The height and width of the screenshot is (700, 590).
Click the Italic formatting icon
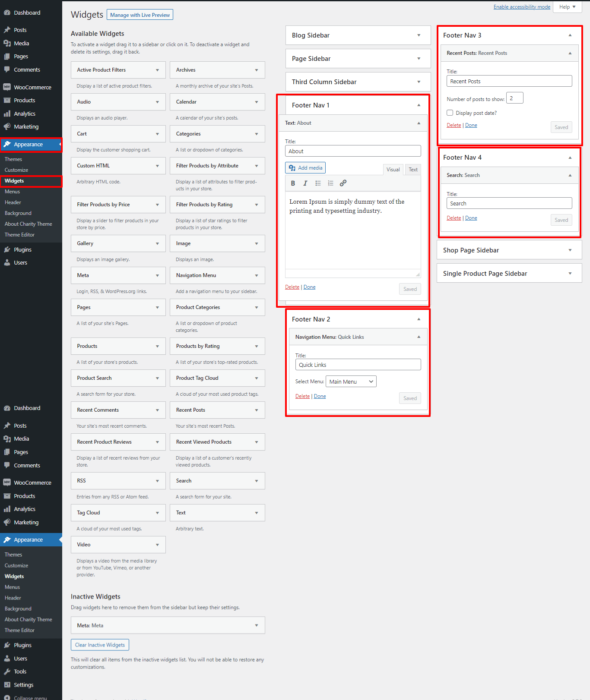(x=305, y=183)
